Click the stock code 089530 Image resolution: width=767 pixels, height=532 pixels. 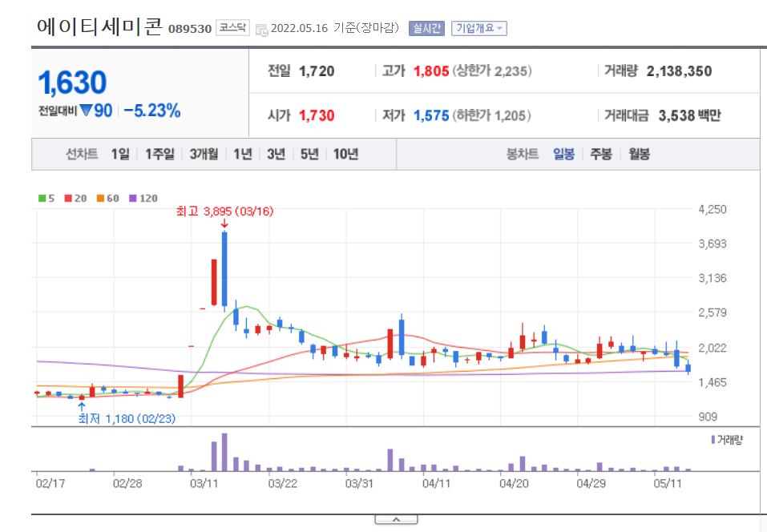pyautogui.click(x=190, y=29)
